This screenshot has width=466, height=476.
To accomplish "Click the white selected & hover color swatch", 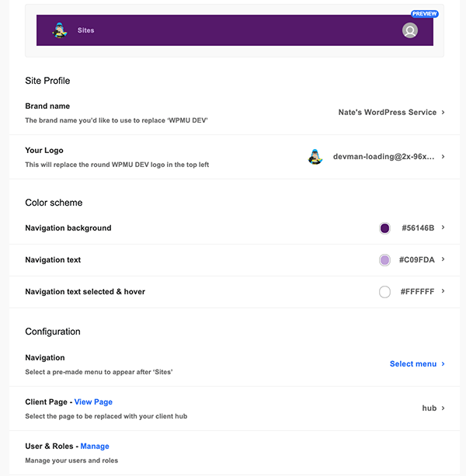I will tap(384, 292).
